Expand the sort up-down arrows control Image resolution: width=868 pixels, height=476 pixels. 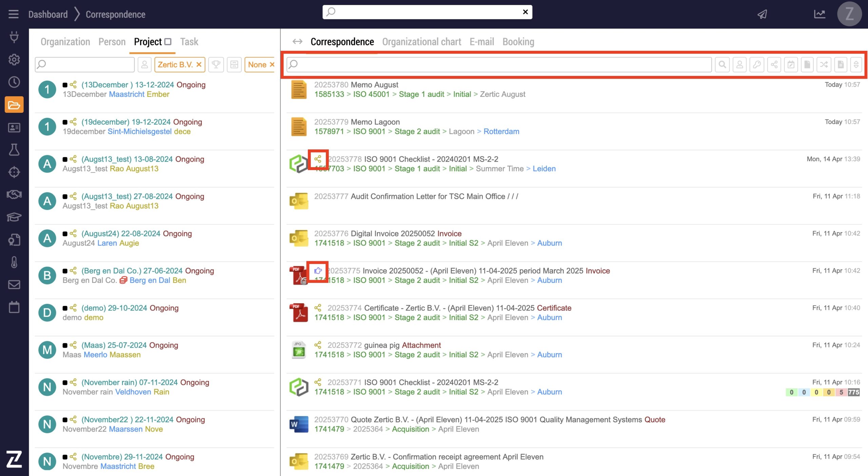pos(856,64)
